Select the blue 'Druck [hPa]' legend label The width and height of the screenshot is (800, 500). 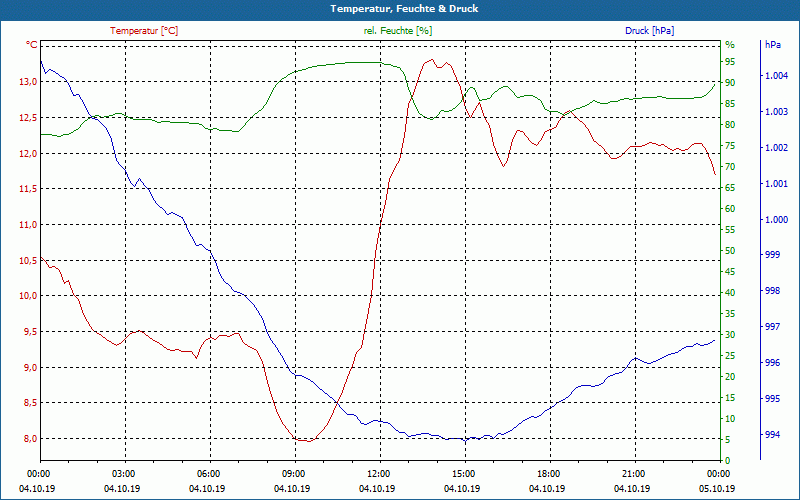[x=649, y=31]
